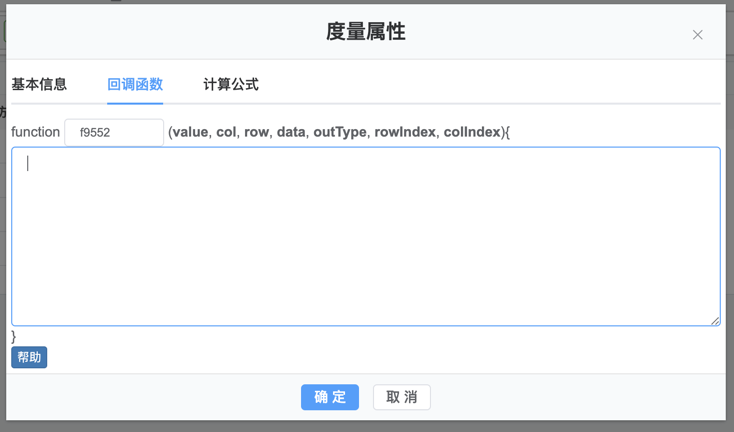734x432 pixels.
Task: Click the "function" label before the name field
Action: [x=36, y=132]
